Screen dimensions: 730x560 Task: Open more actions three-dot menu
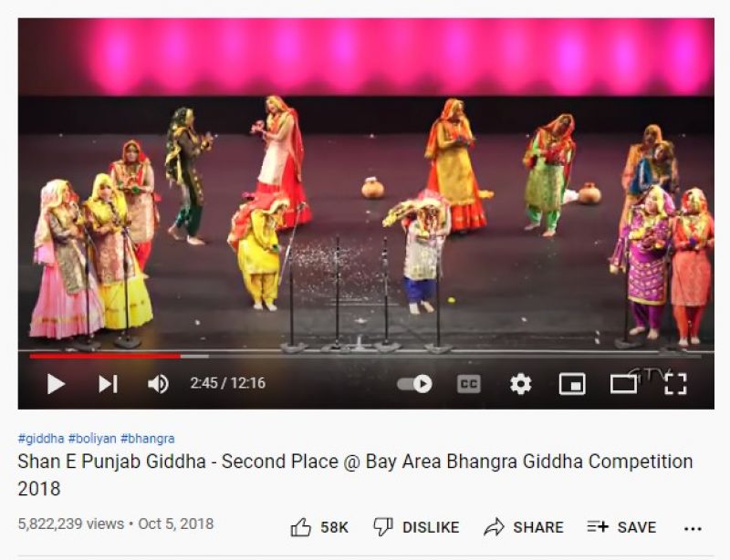pos(693,528)
